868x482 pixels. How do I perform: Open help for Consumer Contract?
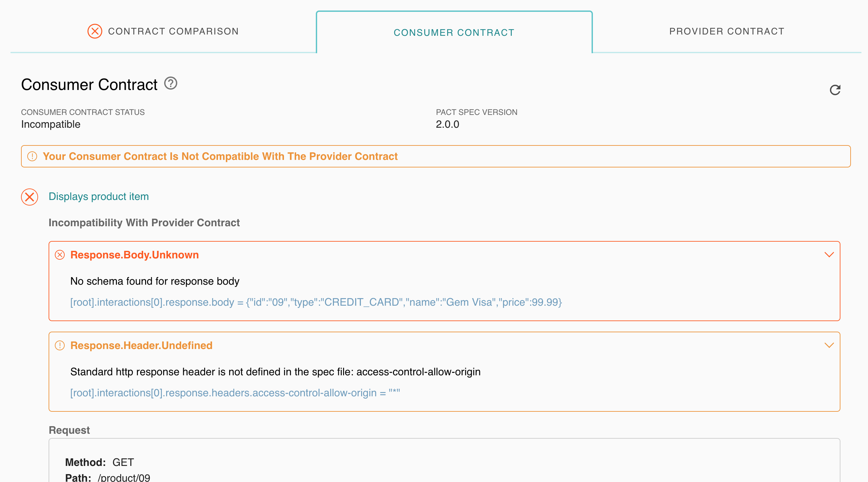tap(170, 84)
